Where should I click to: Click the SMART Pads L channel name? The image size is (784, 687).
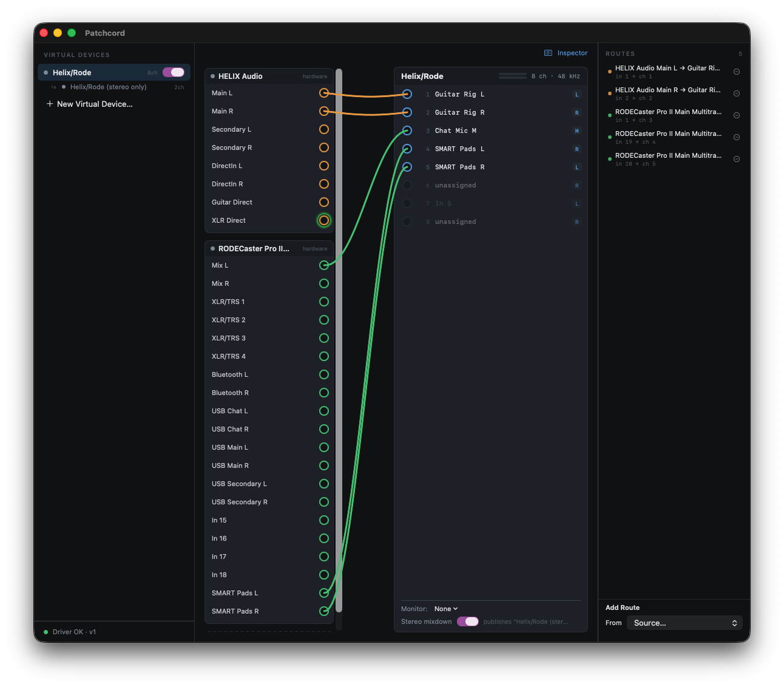460,149
